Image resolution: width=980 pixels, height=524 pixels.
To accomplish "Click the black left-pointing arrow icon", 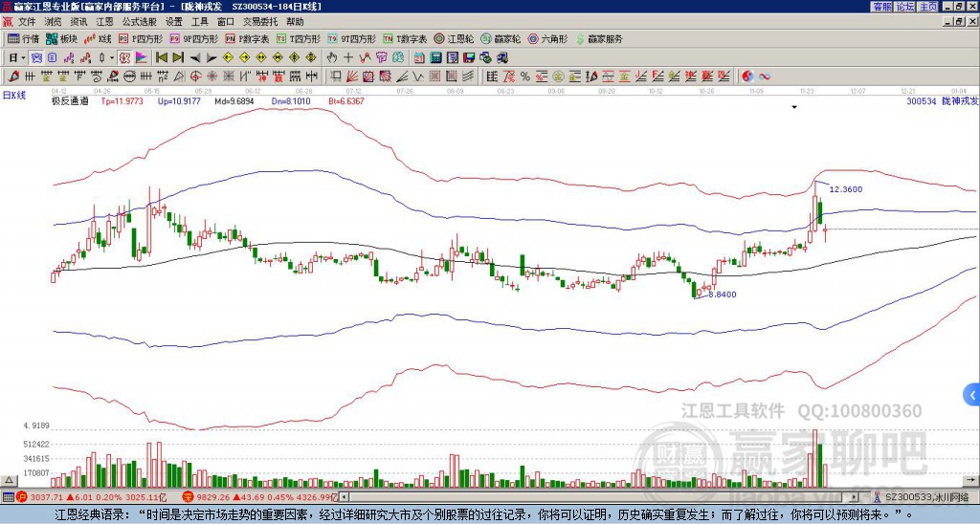I will pos(195,58).
